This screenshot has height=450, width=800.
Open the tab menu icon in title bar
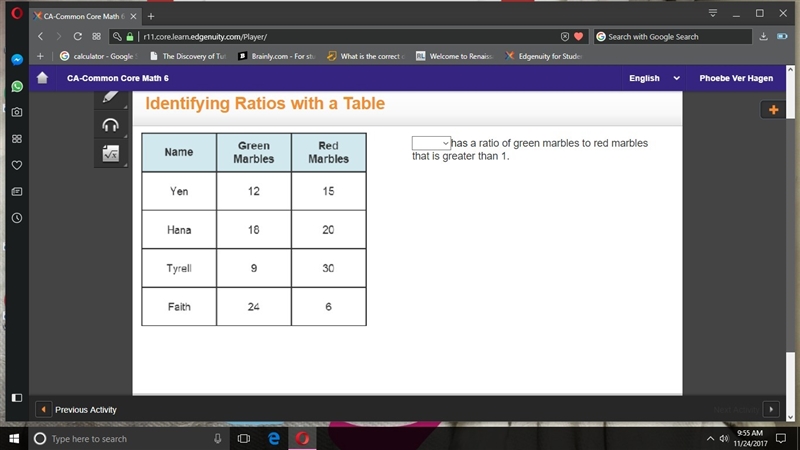point(713,14)
